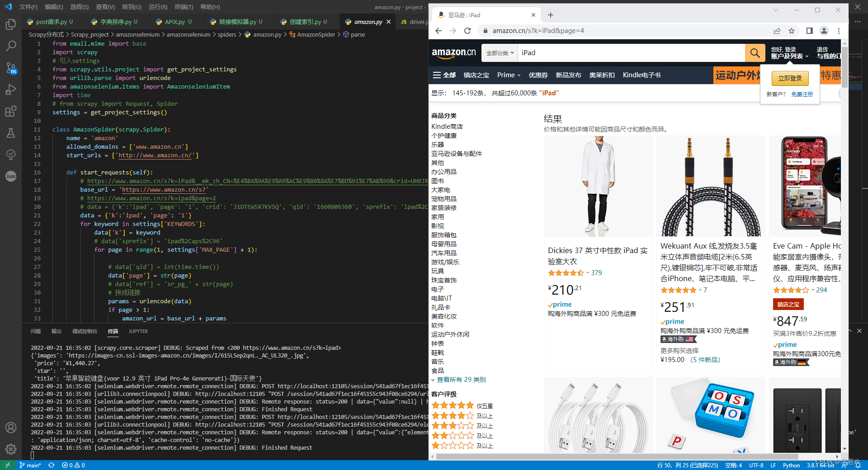Open the 终端(T) menu
The height and width of the screenshot is (470, 868).
pos(184,7)
